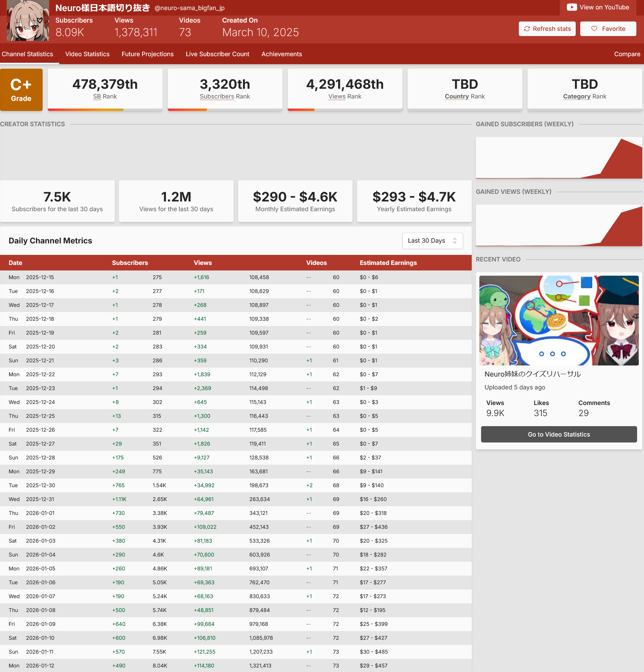Click the $27 - $436 earnings cell
This screenshot has height=672, width=644.
pyautogui.click(x=374, y=527)
